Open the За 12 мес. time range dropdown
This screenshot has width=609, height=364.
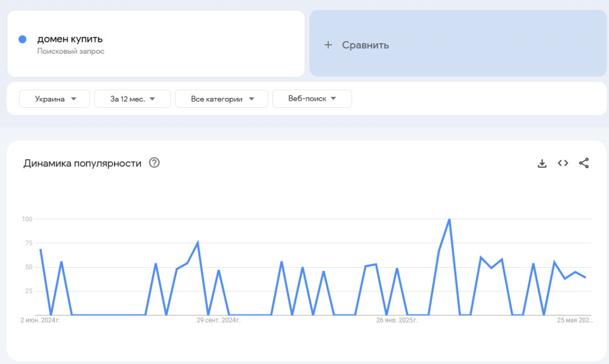tap(132, 98)
